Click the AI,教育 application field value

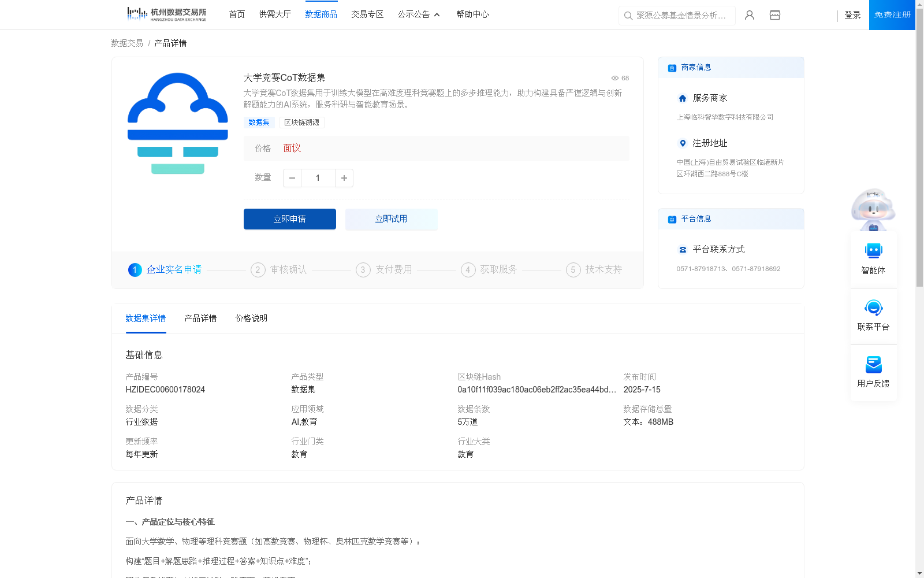[x=304, y=423]
